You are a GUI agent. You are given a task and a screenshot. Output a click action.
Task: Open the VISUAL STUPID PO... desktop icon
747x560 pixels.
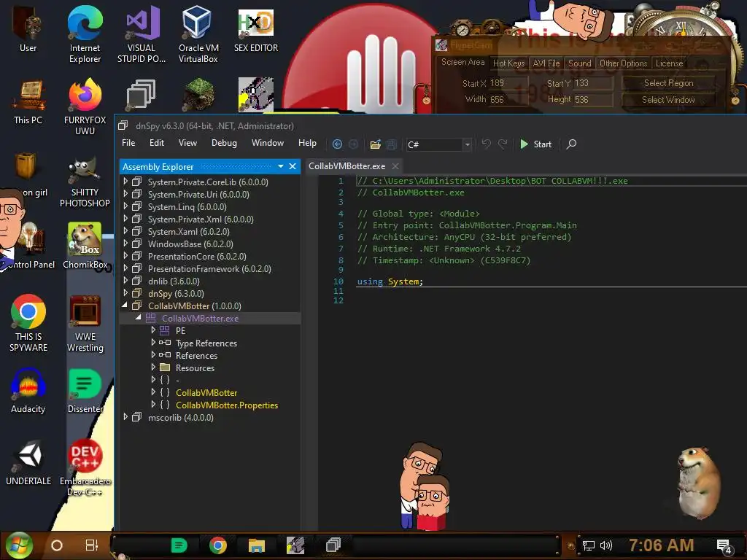point(142,34)
